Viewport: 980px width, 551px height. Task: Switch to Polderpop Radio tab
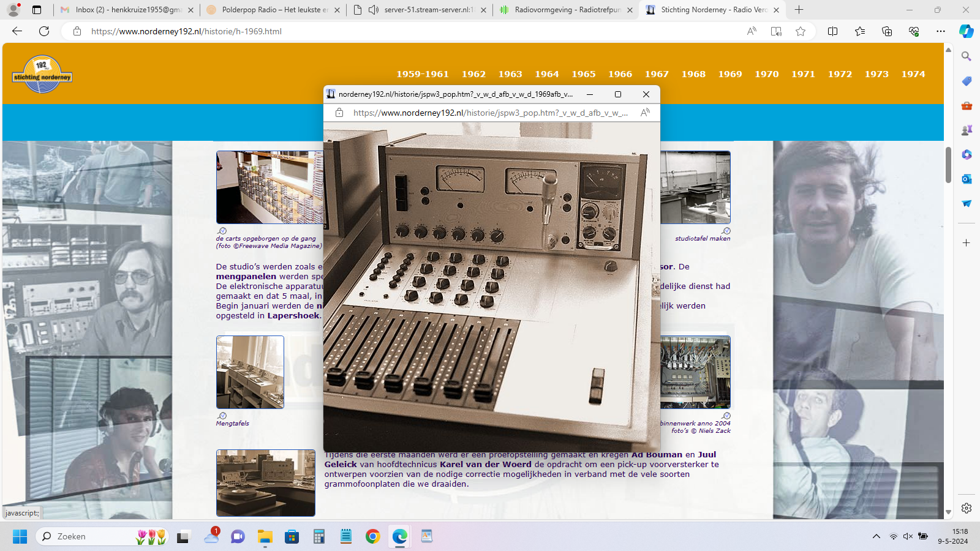[274, 10]
